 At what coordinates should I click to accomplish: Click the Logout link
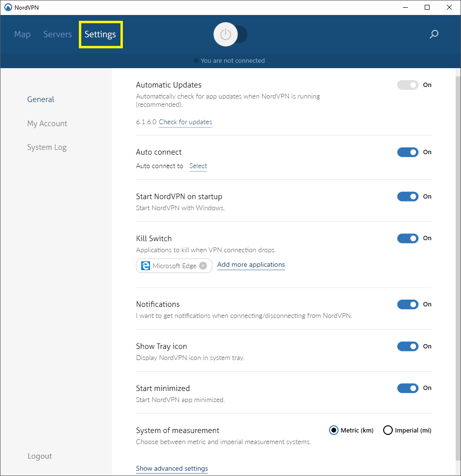[x=40, y=456]
